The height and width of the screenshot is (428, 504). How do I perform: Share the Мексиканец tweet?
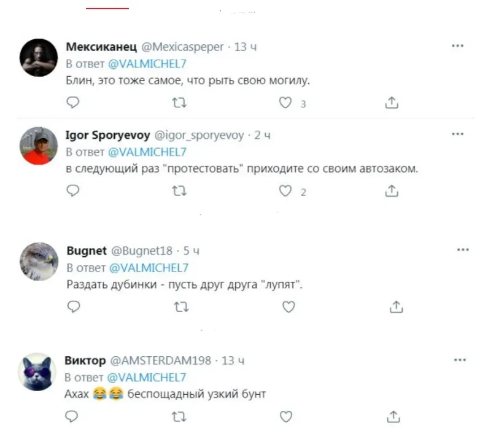coord(392,104)
